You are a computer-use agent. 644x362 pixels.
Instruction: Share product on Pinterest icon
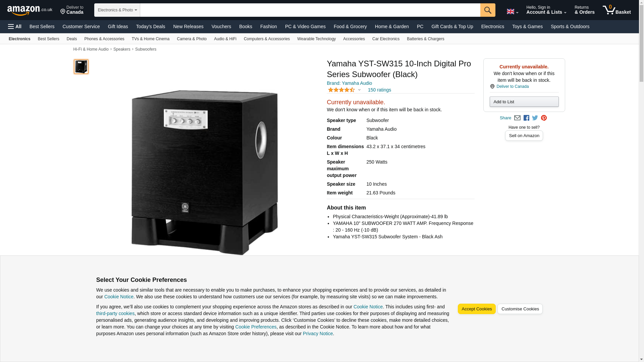pyautogui.click(x=544, y=118)
